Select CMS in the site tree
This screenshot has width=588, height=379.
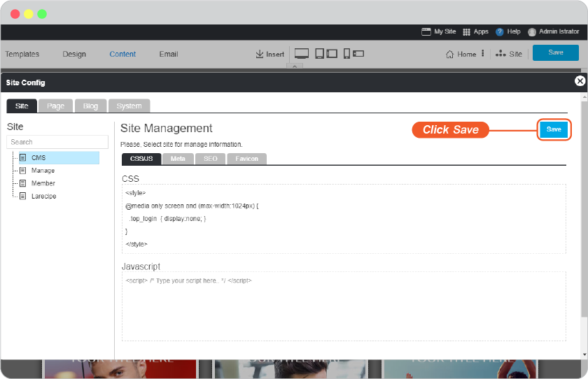click(x=59, y=157)
